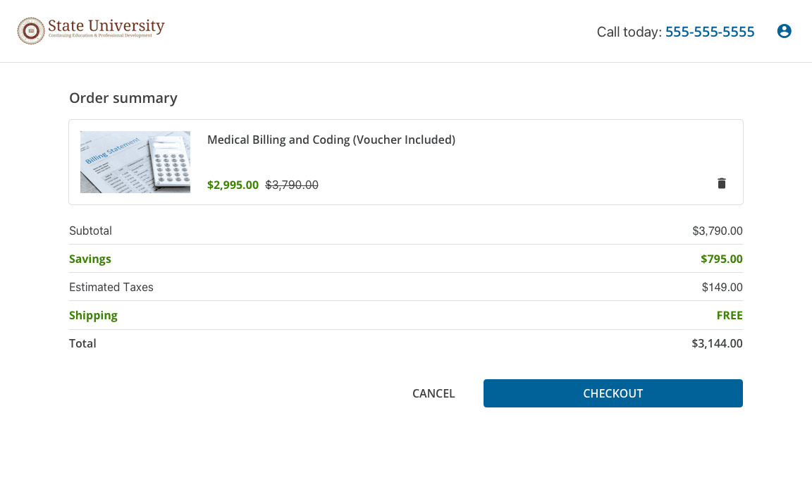
Task: Select the university seal emblem
Action: (x=30, y=30)
